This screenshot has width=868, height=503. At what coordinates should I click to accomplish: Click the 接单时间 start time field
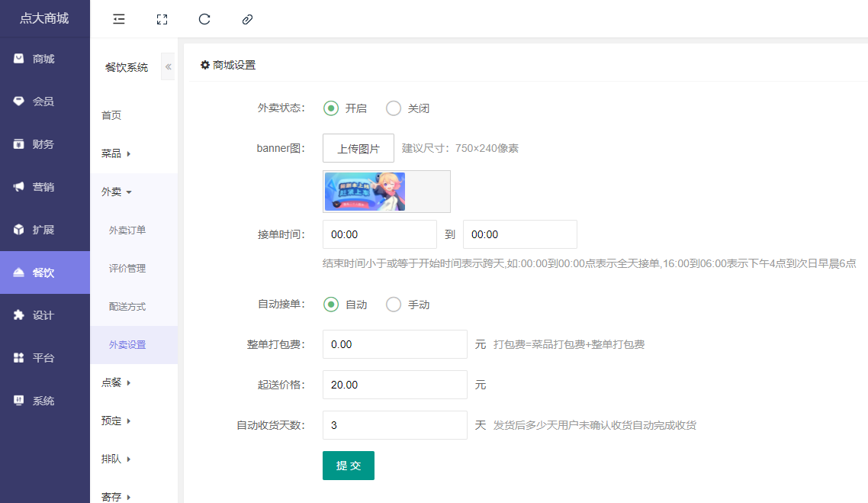tap(380, 234)
